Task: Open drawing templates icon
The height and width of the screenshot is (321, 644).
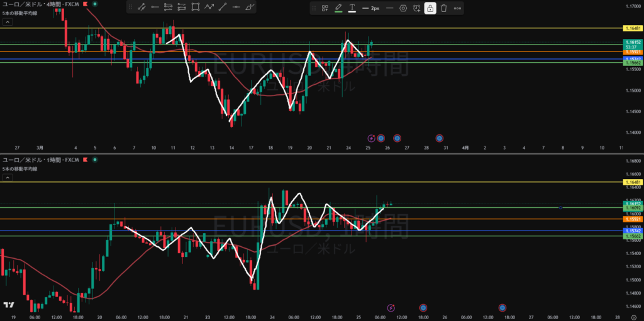Action: click(325, 8)
